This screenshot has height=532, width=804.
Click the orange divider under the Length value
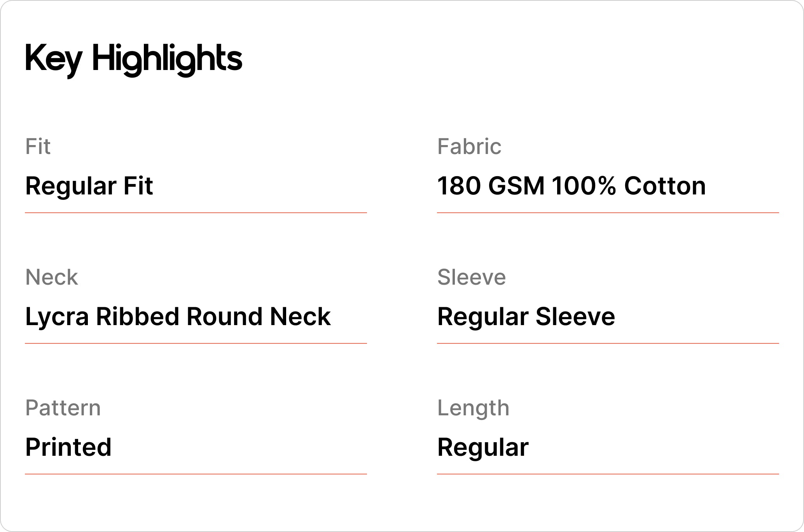point(608,474)
